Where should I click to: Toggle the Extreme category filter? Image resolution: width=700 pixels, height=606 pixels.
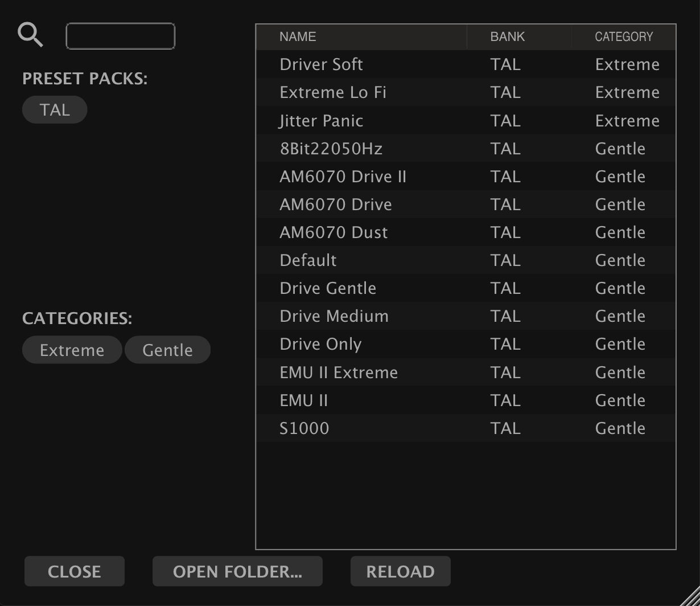[x=72, y=350]
